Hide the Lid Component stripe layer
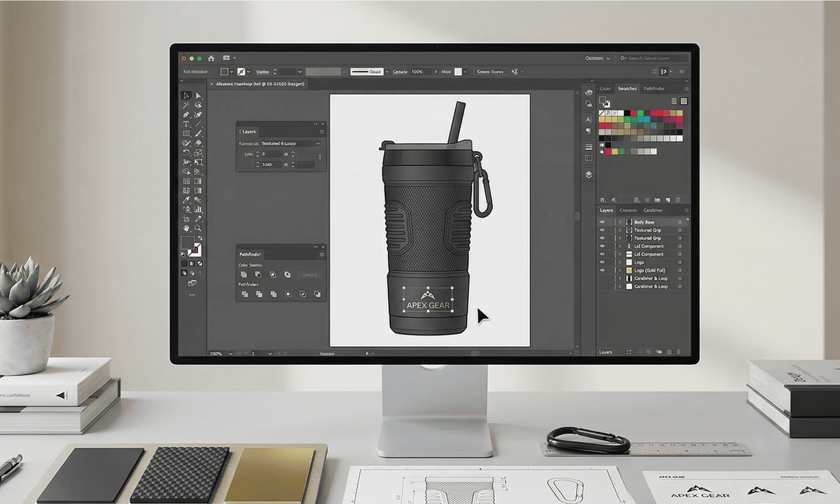 602,246
